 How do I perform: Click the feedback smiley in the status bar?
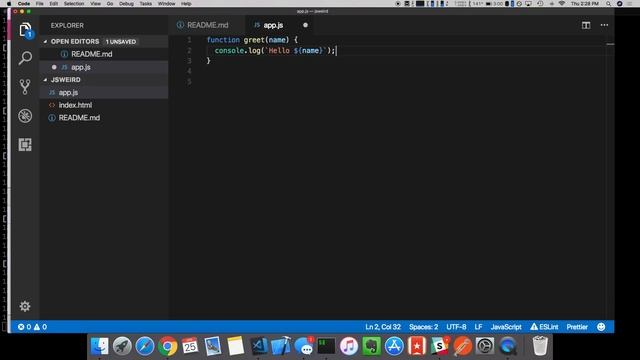coord(601,327)
